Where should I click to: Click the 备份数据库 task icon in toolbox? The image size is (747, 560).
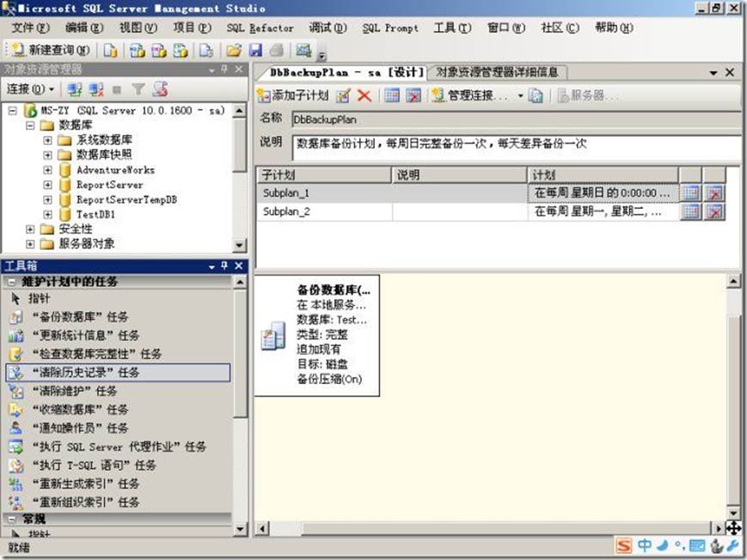[x=15, y=317]
